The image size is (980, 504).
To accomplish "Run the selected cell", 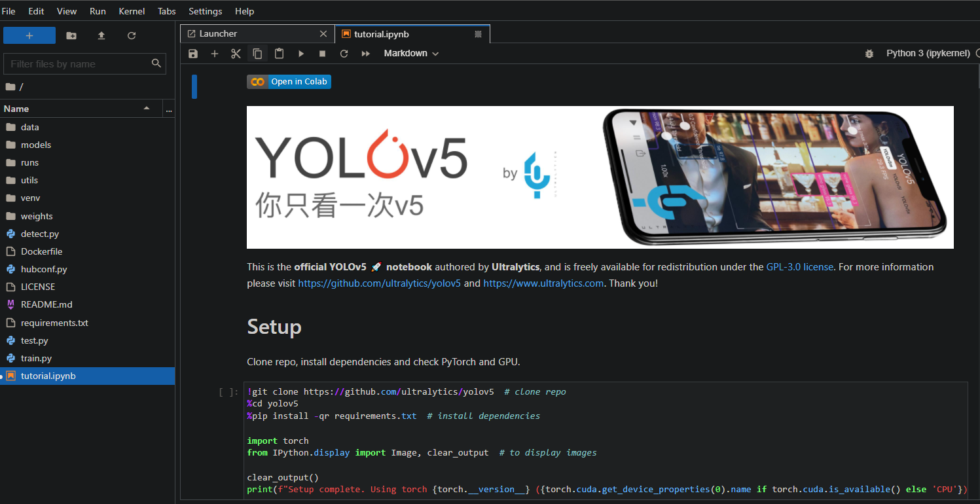I will 301,54.
